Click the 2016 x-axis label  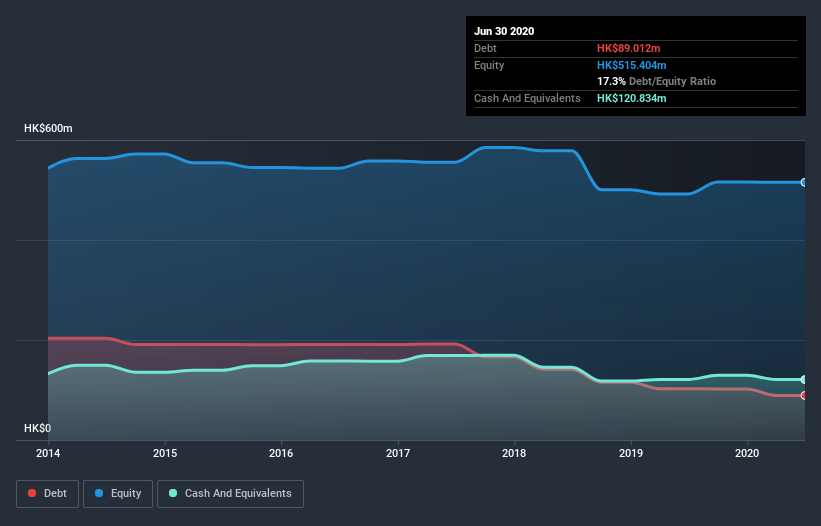281,453
